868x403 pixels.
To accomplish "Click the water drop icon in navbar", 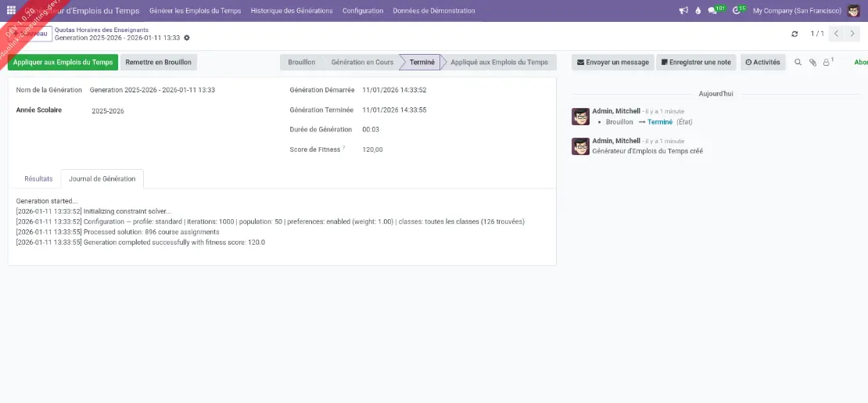I will click(x=698, y=11).
